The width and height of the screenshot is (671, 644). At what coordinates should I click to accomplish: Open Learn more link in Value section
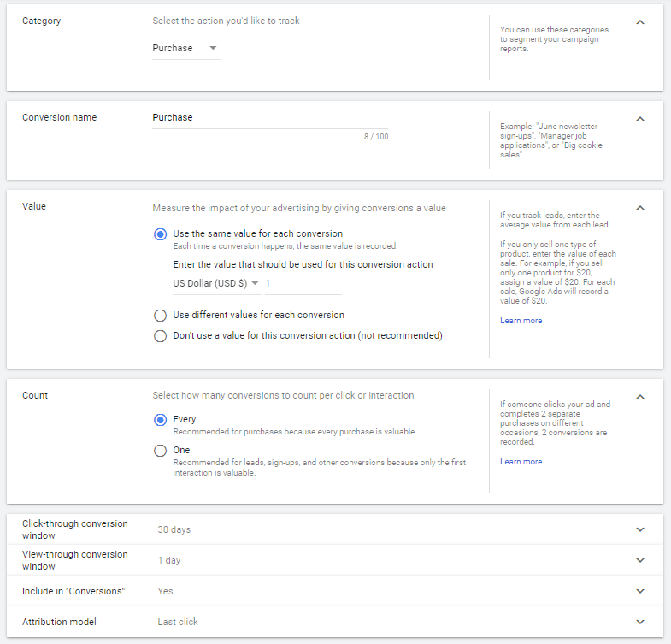click(521, 321)
